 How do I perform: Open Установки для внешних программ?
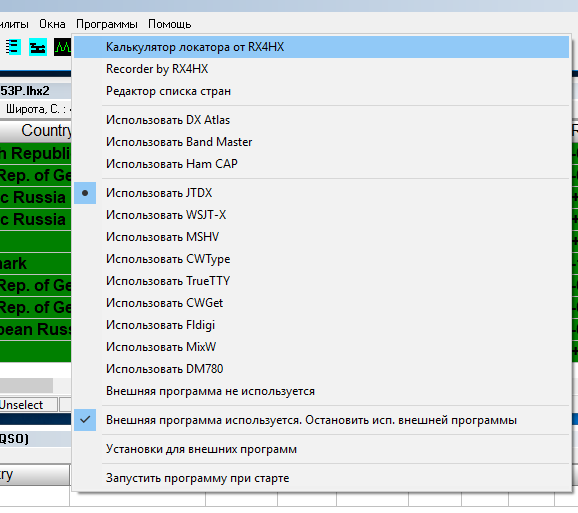321,449
